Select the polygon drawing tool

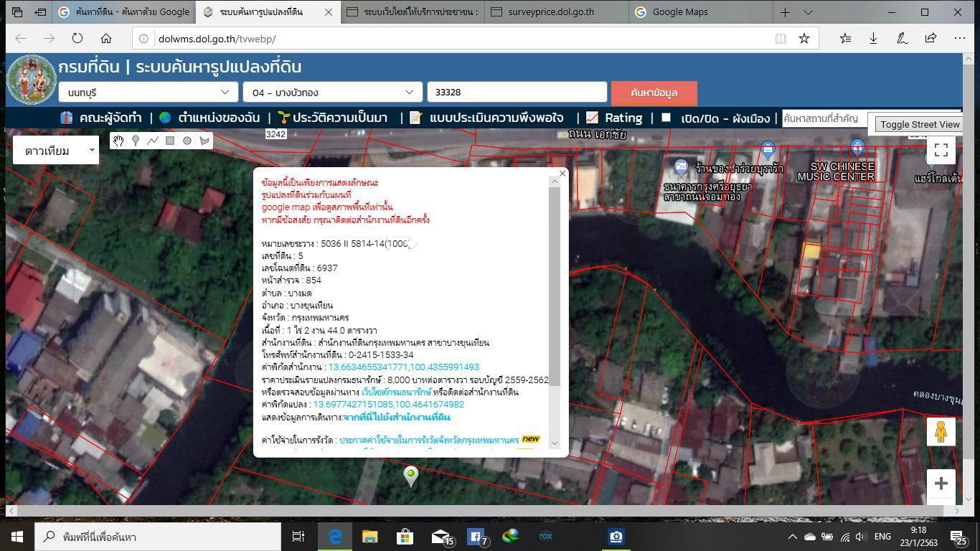204,141
